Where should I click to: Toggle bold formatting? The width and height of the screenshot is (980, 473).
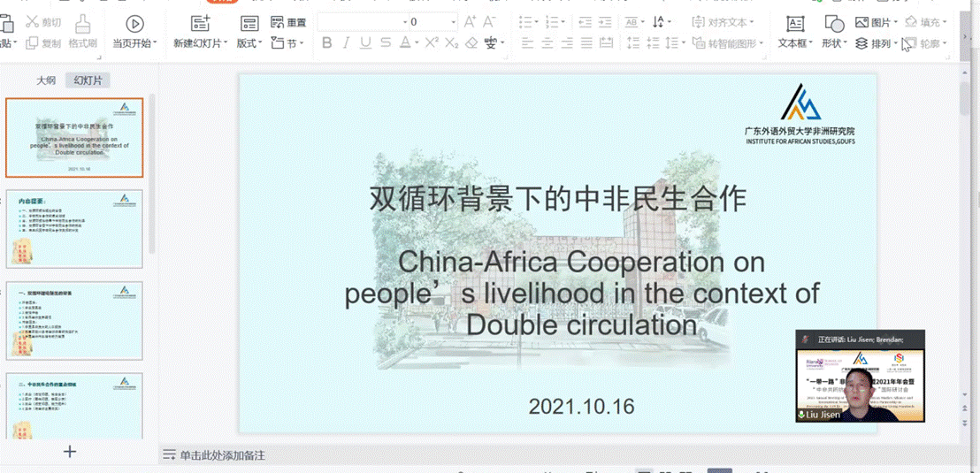[326, 42]
